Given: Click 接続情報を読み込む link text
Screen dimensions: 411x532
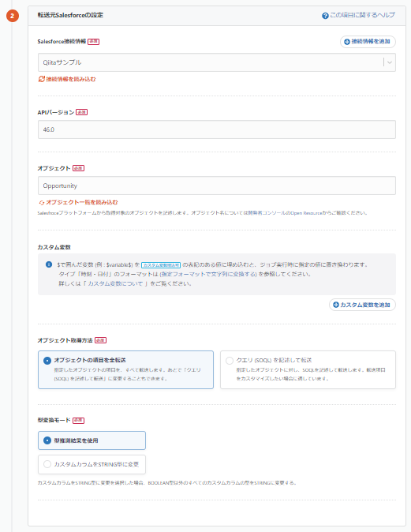Looking at the screenshot, I should (x=71, y=79).
